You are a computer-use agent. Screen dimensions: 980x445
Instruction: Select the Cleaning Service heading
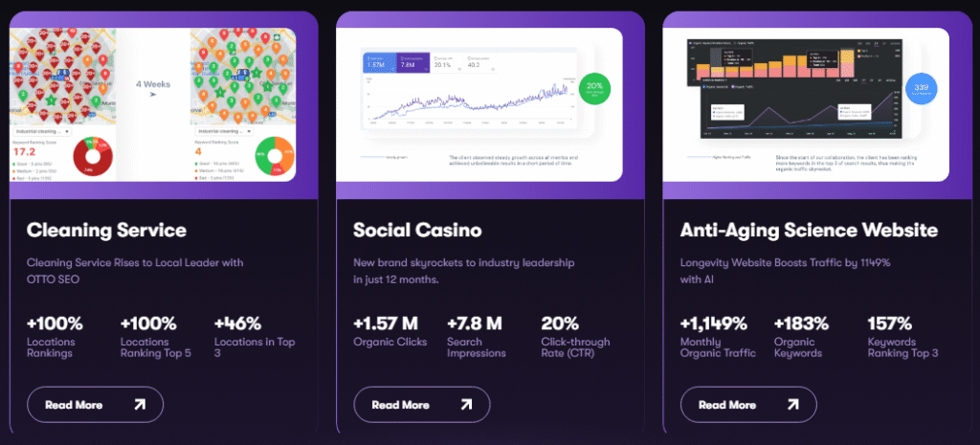106,230
